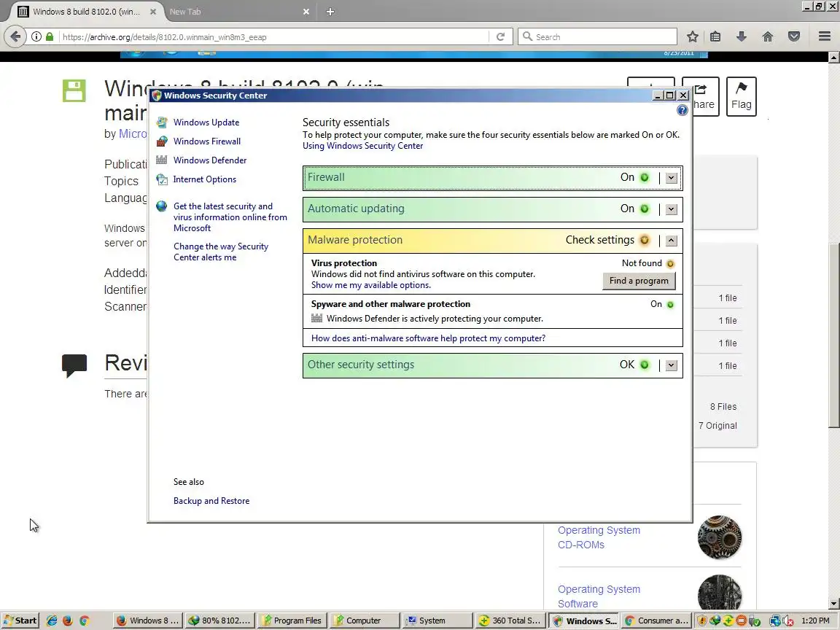Bookmark this page with the star icon
The height and width of the screenshot is (630, 840).
(x=692, y=36)
